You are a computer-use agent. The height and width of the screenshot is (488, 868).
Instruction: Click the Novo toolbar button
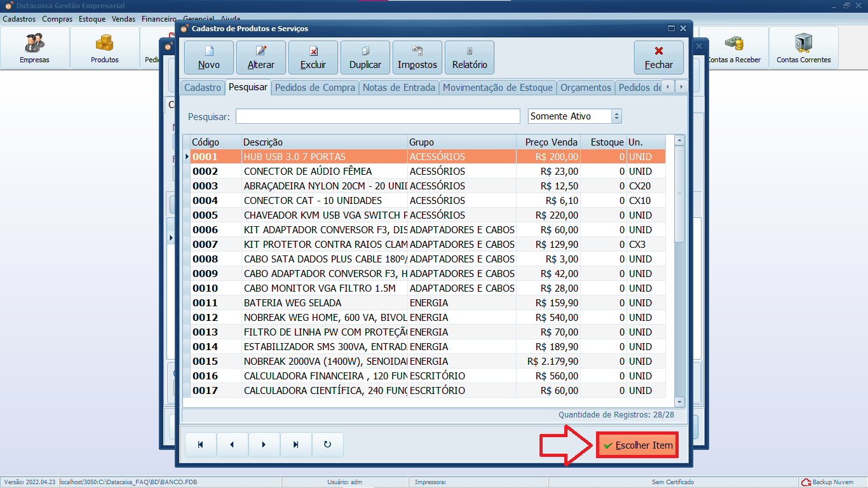tap(209, 57)
